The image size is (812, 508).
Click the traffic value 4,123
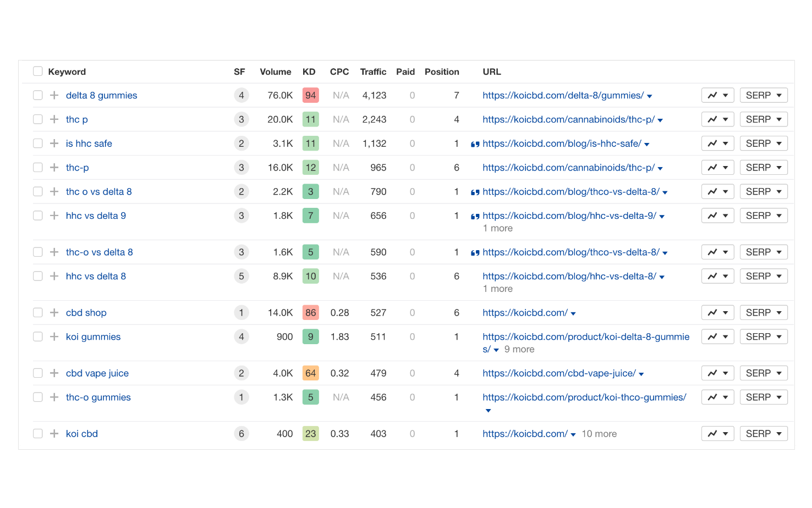coord(374,95)
